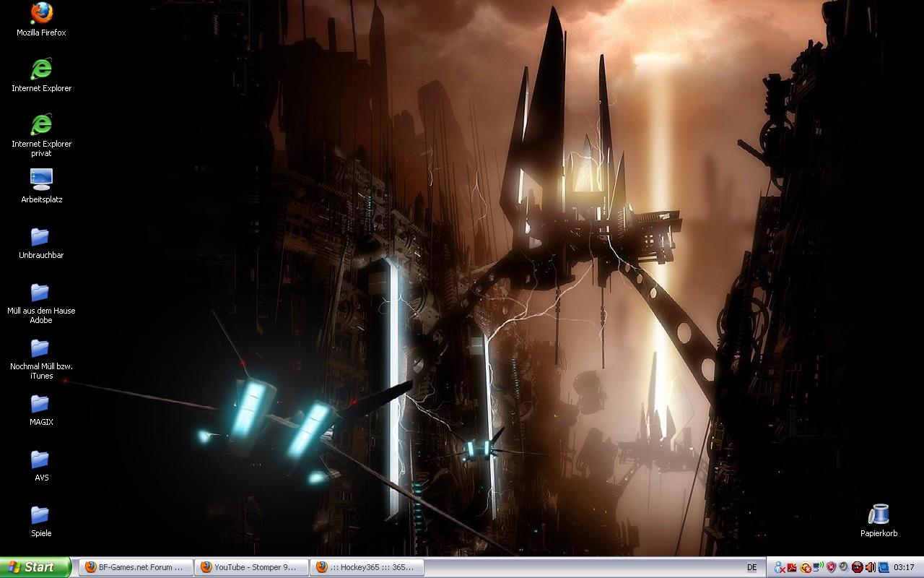The width and height of the screenshot is (924, 578).
Task: Switch to Hockey365 taskbar window
Action: click(367, 567)
